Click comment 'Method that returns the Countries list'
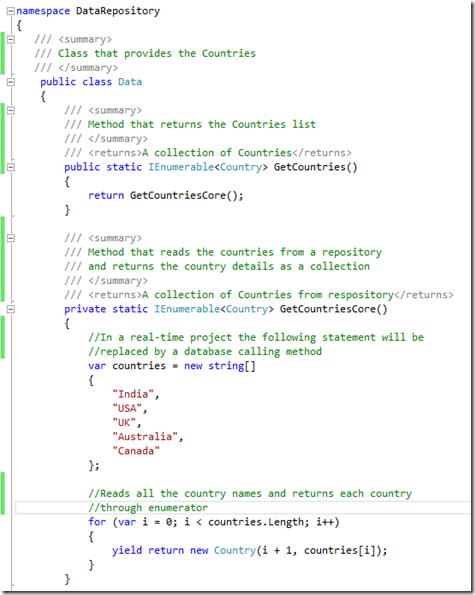Viewport: 475px width, 595px height. click(x=201, y=124)
